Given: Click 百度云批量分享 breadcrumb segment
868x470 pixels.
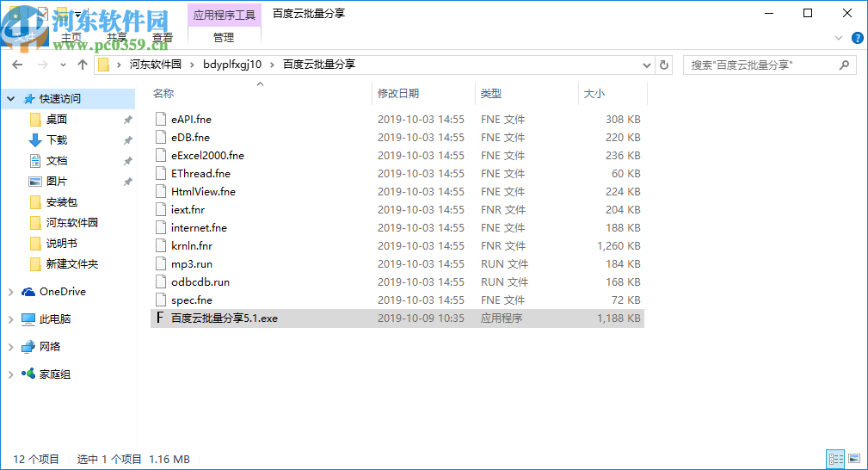Looking at the screenshot, I should click(319, 65).
